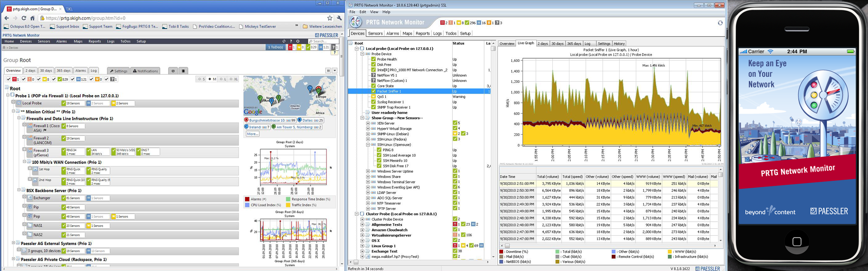Viewport: 868px width, 271px height.
Task: Click the green 829 up-sensors icon in web header
Action: [x=308, y=47]
